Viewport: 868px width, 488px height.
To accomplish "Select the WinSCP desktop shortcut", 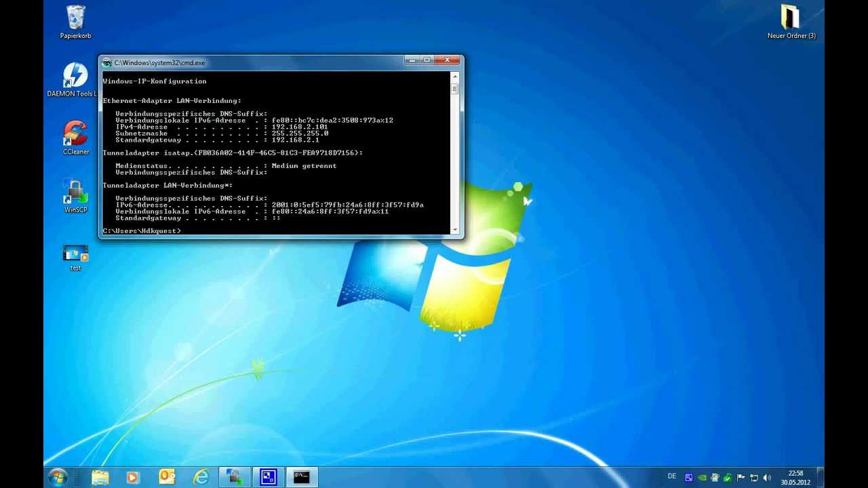I will pos(75,196).
